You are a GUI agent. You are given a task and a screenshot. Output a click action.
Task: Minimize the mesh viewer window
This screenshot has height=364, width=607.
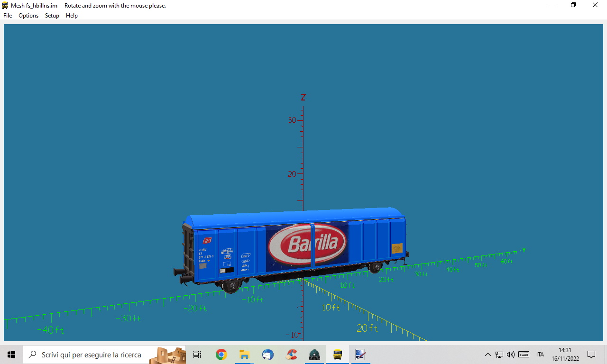pos(552,5)
